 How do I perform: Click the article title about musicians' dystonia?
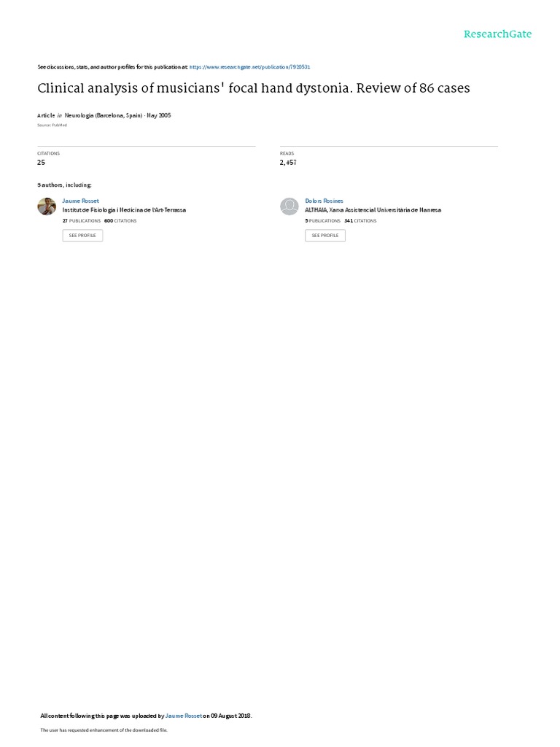click(254, 88)
